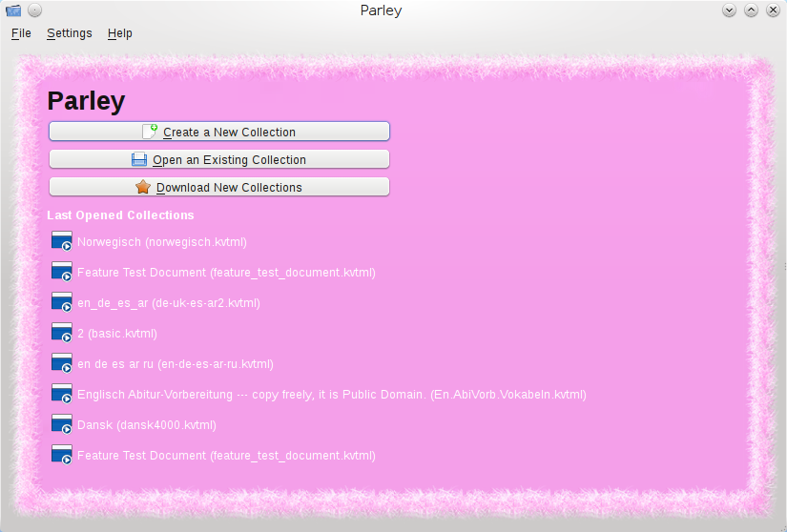The width and height of the screenshot is (787, 532).
Task: Click the collection icon beside Englisch Abitur-Vorbereitung
Action: click(x=62, y=394)
